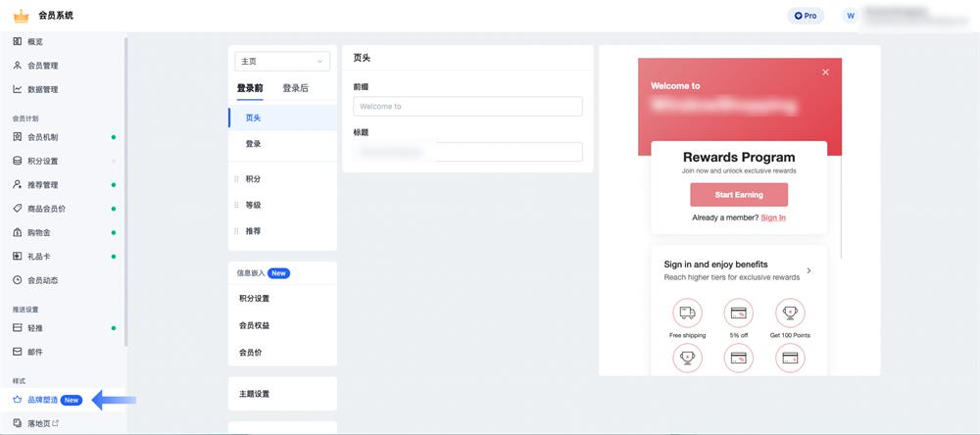This screenshot has width=980, height=435.
Task: Switch to 登录后 tab
Action: (x=295, y=88)
